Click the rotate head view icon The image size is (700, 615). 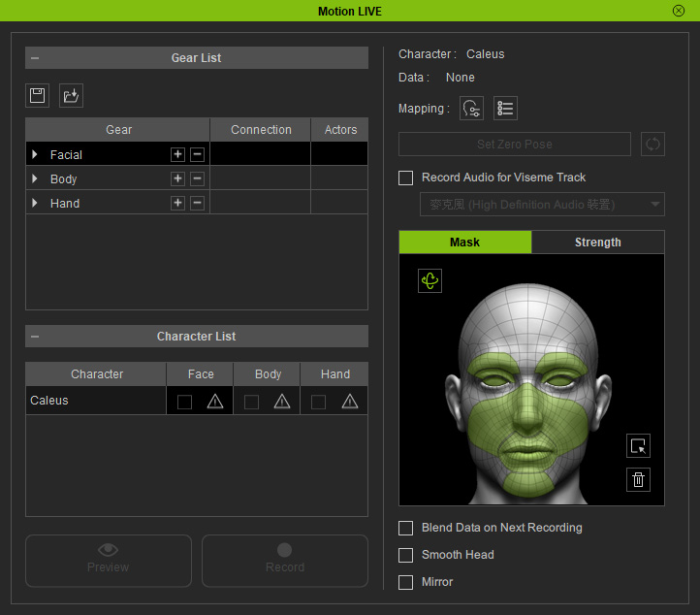pyautogui.click(x=430, y=280)
